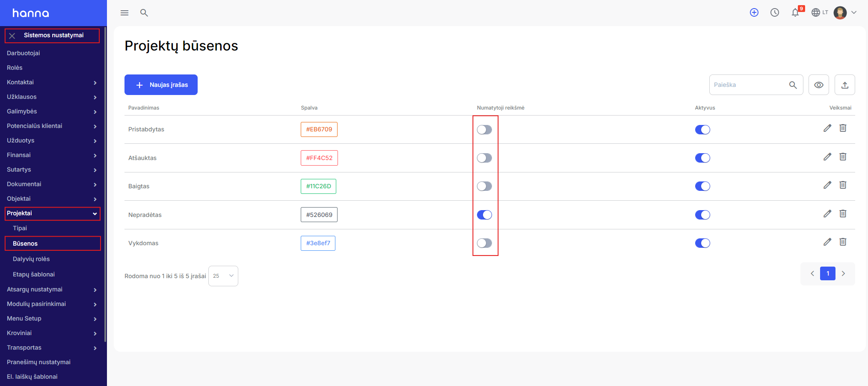The width and height of the screenshot is (868, 386).
Task: Delete the Baigtas row using trash icon
Action: (x=843, y=185)
